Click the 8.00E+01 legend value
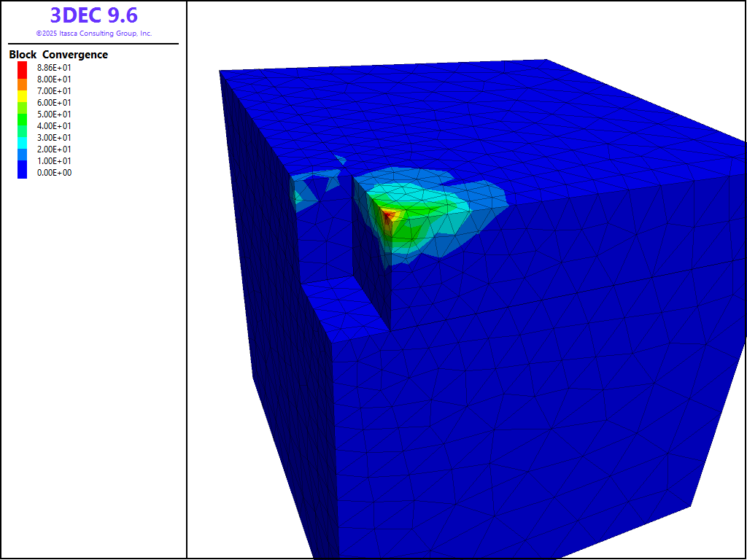The image size is (747, 560). pos(54,79)
